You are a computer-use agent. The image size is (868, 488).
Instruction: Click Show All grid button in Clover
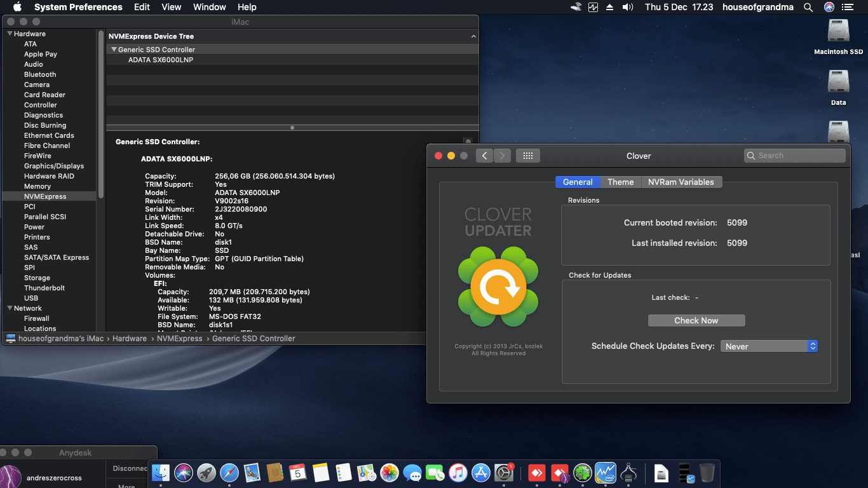click(527, 156)
